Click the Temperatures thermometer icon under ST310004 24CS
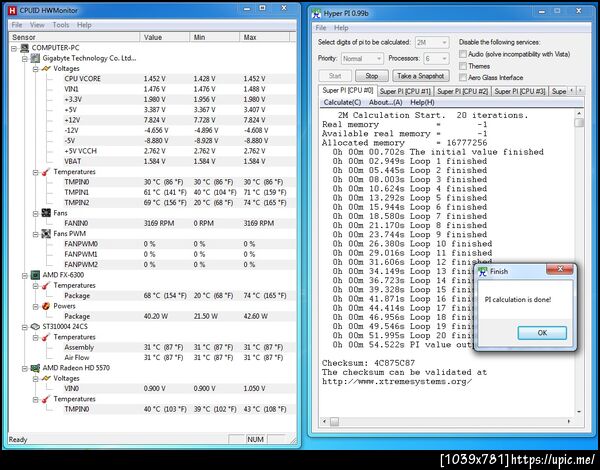 pyautogui.click(x=46, y=337)
